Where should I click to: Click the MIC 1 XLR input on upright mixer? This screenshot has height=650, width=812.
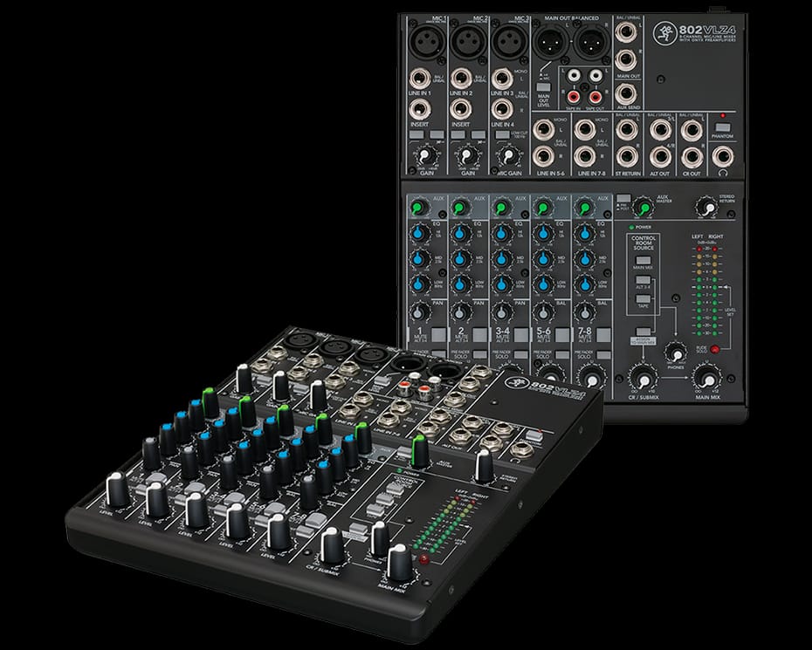pyautogui.click(x=427, y=42)
